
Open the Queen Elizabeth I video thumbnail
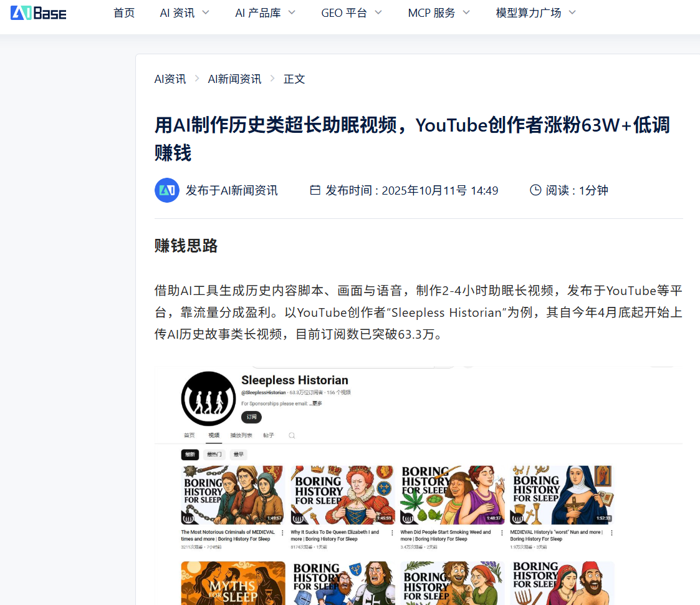342,495
